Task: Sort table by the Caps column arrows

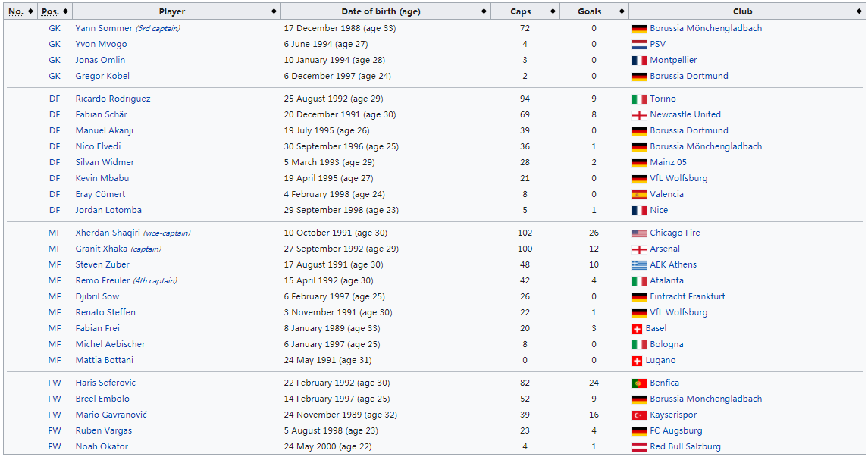Action: click(553, 11)
